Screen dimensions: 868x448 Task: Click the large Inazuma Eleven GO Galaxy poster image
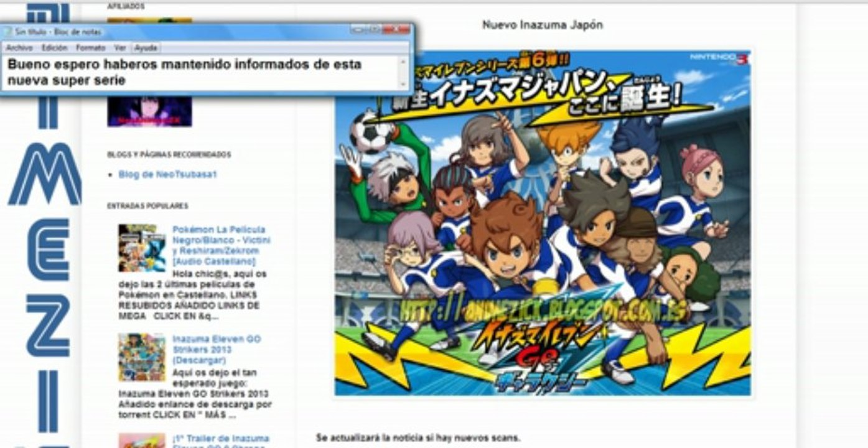click(543, 223)
